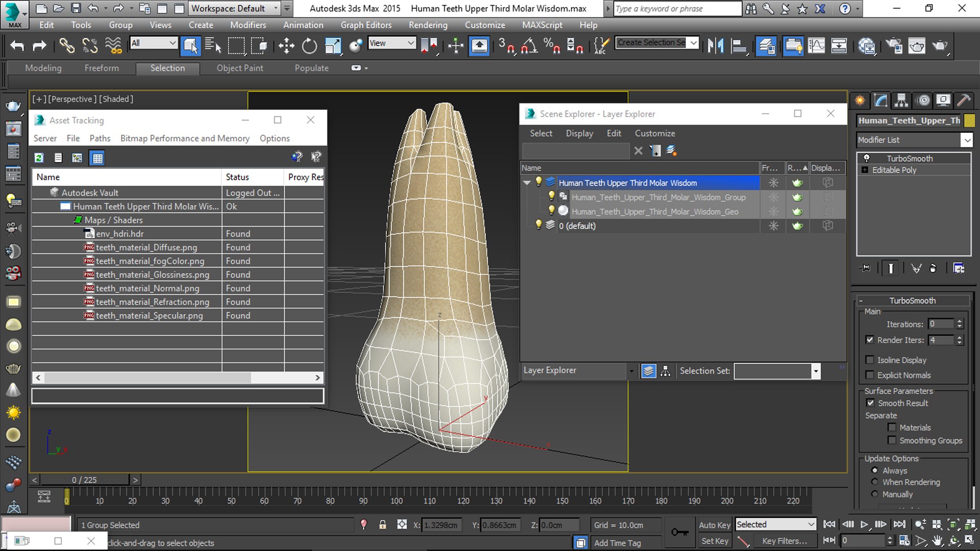Click the Select by Name tool

point(213,46)
